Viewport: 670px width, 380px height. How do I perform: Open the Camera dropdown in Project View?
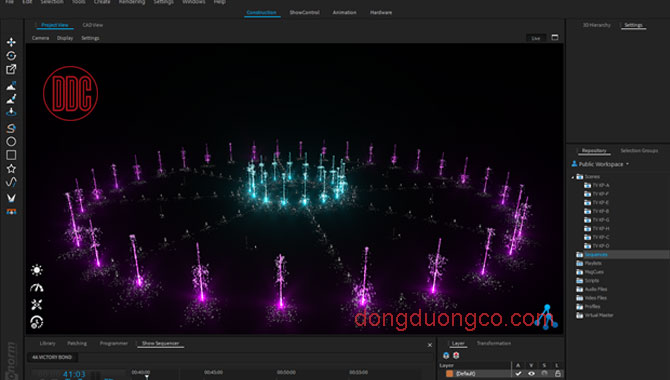(41, 38)
